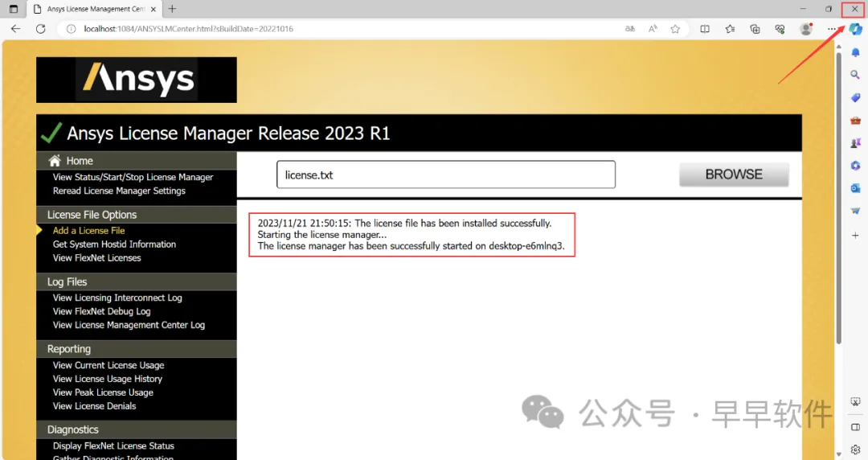Image resolution: width=868 pixels, height=460 pixels.
Task: Click the browser back arrow
Action: [15, 29]
